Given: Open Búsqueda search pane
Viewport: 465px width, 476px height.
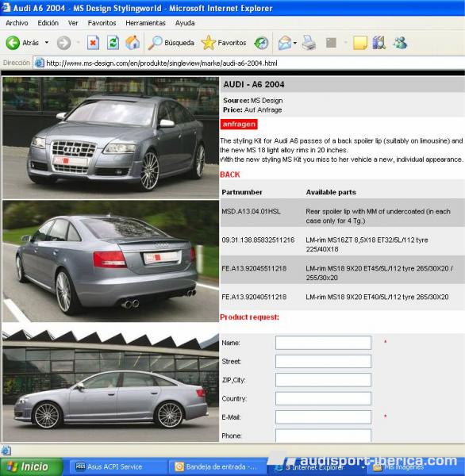Looking at the screenshot, I should point(171,43).
